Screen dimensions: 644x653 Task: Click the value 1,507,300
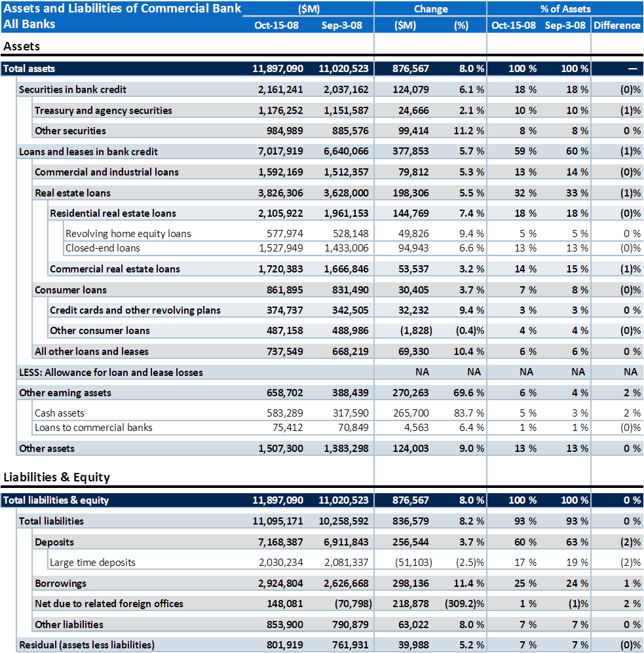click(x=281, y=449)
